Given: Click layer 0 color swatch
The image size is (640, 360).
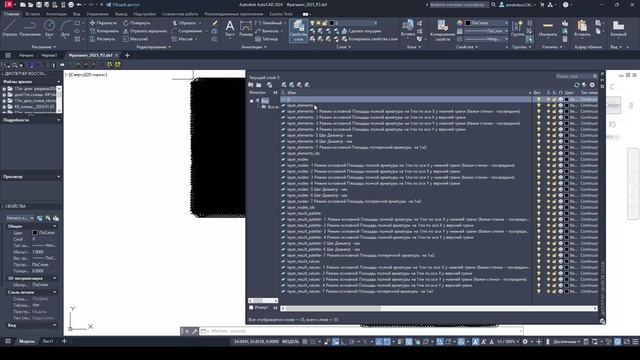Looking at the screenshot, I should tap(567, 99).
